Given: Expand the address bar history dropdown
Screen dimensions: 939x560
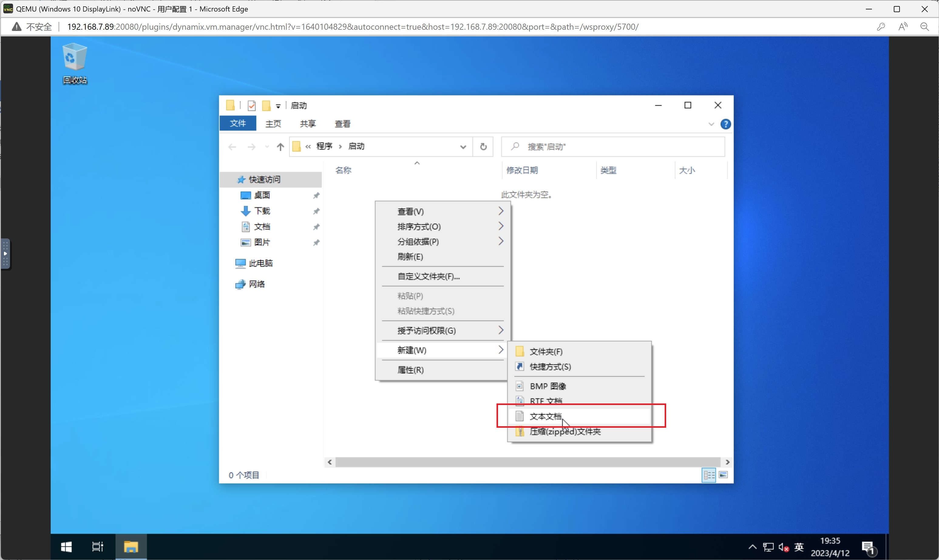Looking at the screenshot, I should [x=463, y=147].
